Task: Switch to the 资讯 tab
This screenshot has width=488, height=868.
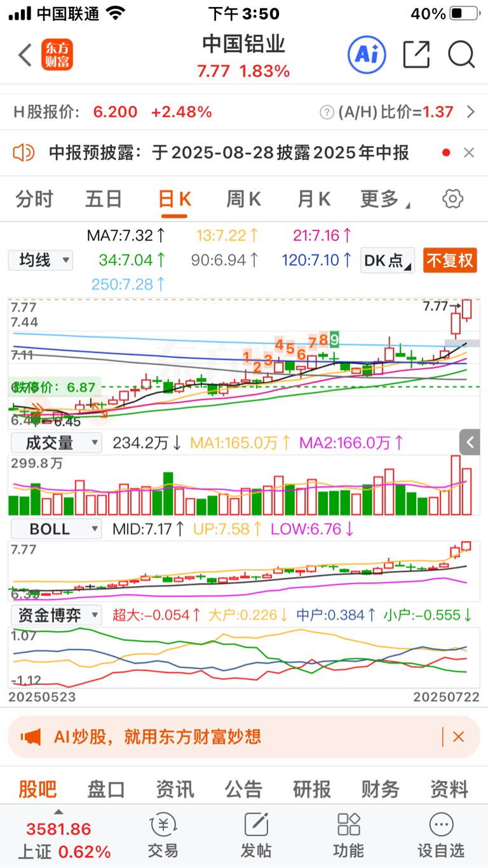Action: pyautogui.click(x=175, y=789)
